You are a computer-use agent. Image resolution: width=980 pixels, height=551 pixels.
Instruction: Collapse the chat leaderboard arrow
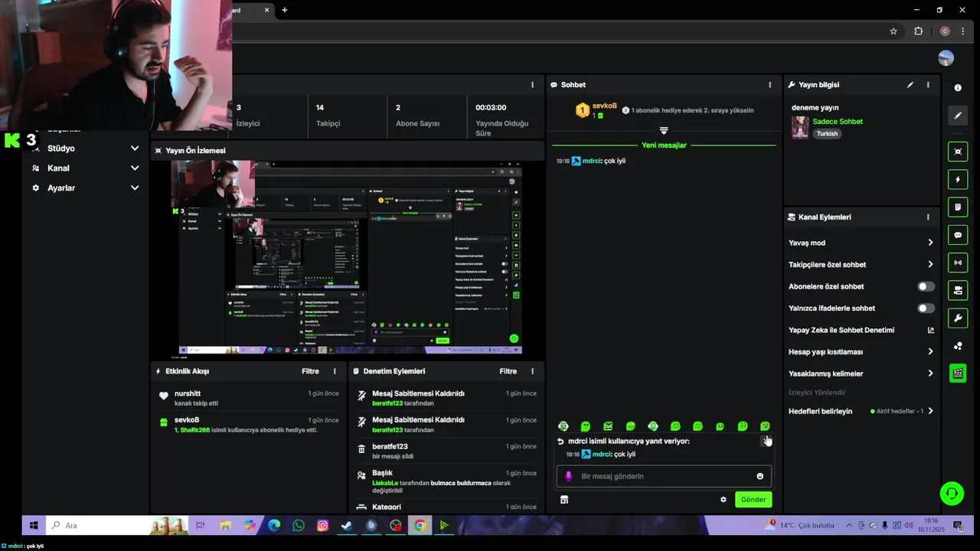click(x=664, y=131)
